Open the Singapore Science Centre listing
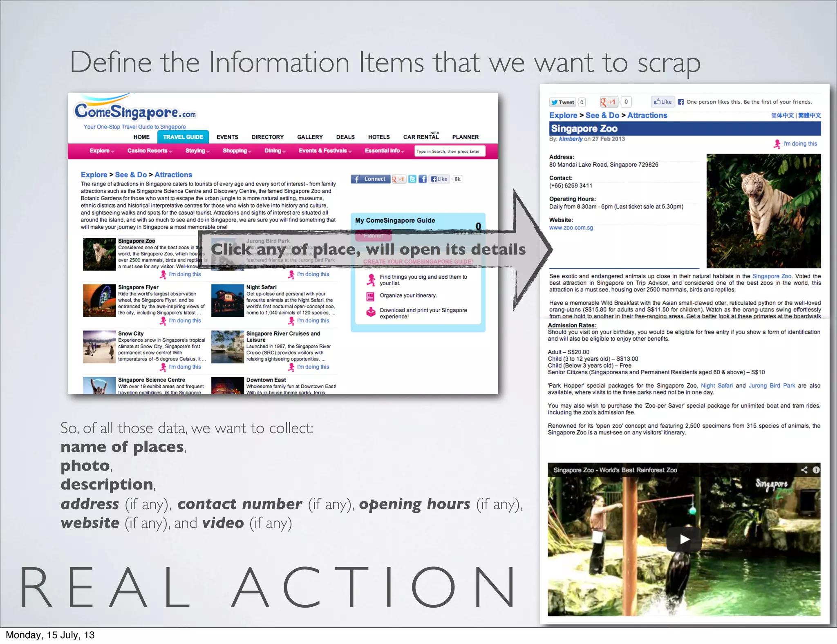 pyautogui.click(x=151, y=380)
